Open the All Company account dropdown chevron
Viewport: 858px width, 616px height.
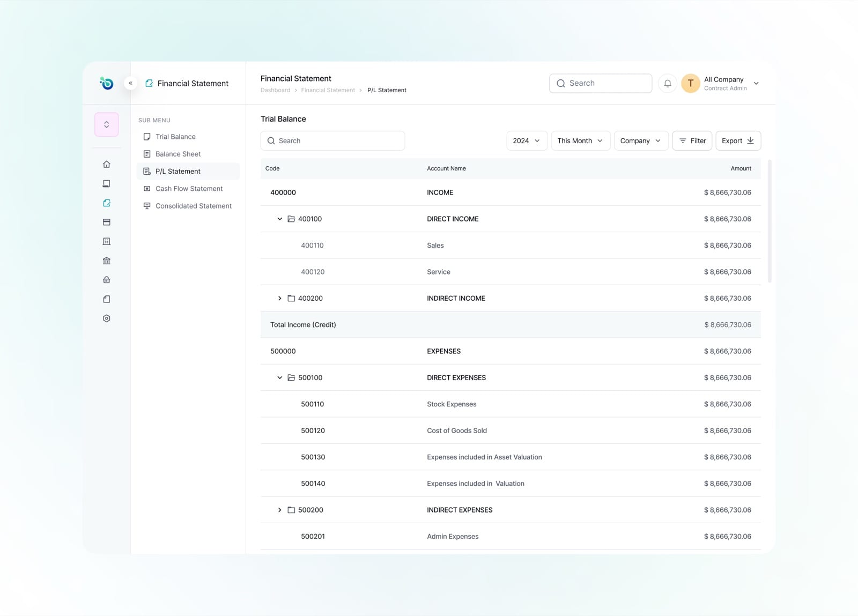coord(756,83)
